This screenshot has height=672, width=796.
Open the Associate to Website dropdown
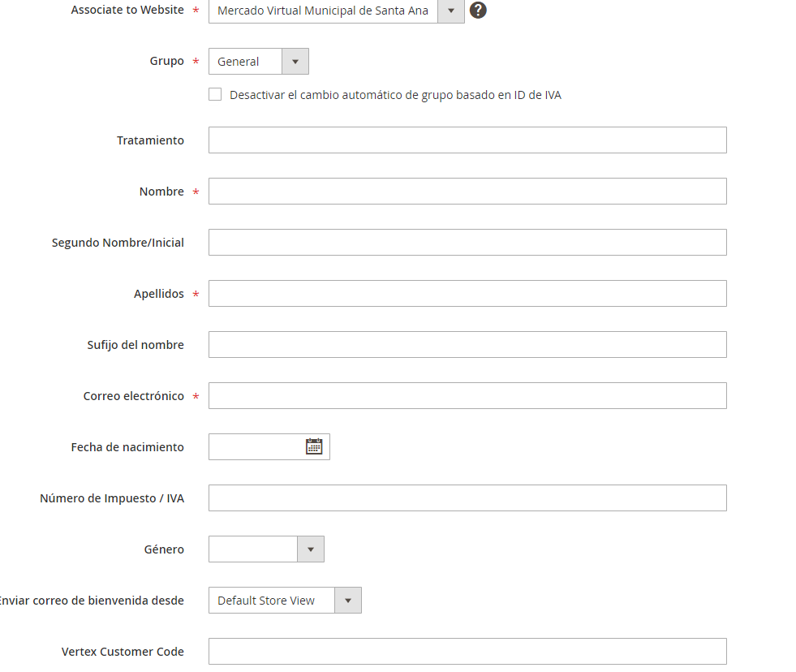[450, 11]
